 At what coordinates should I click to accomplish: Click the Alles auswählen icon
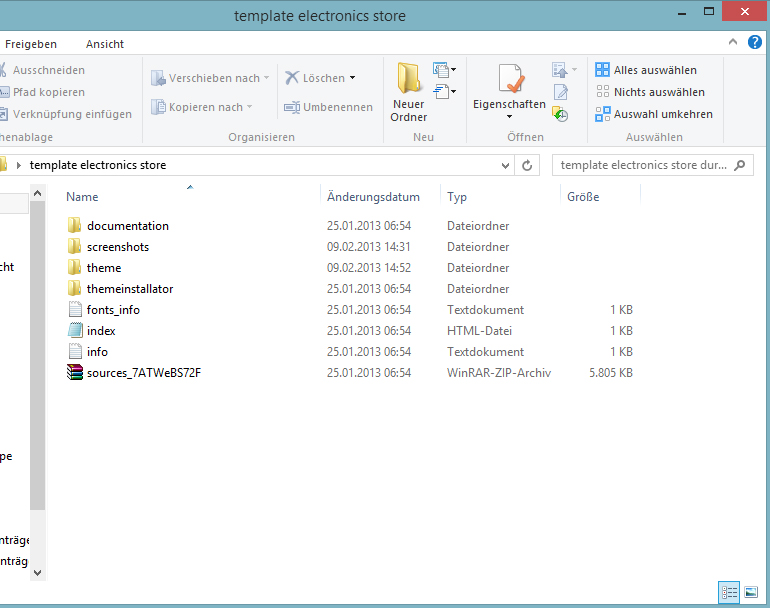click(x=602, y=70)
